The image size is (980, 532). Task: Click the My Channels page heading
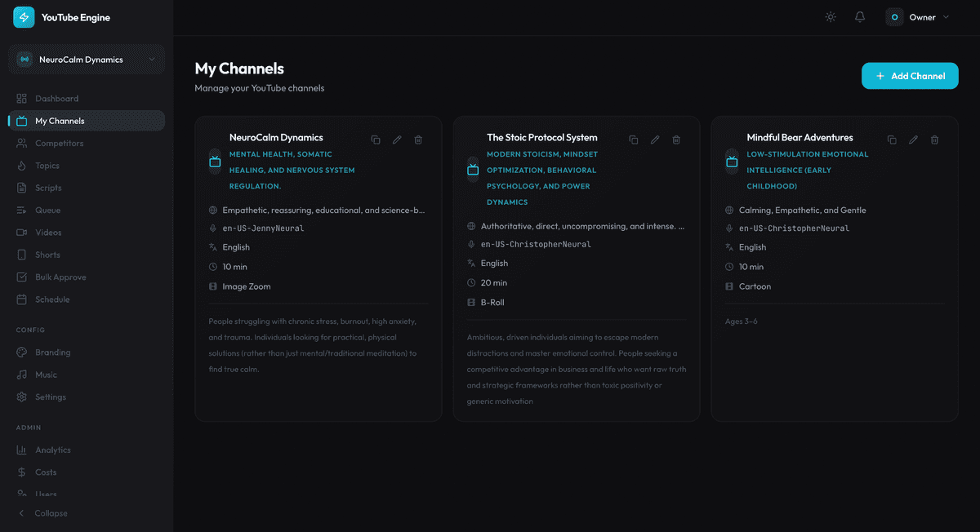(239, 69)
